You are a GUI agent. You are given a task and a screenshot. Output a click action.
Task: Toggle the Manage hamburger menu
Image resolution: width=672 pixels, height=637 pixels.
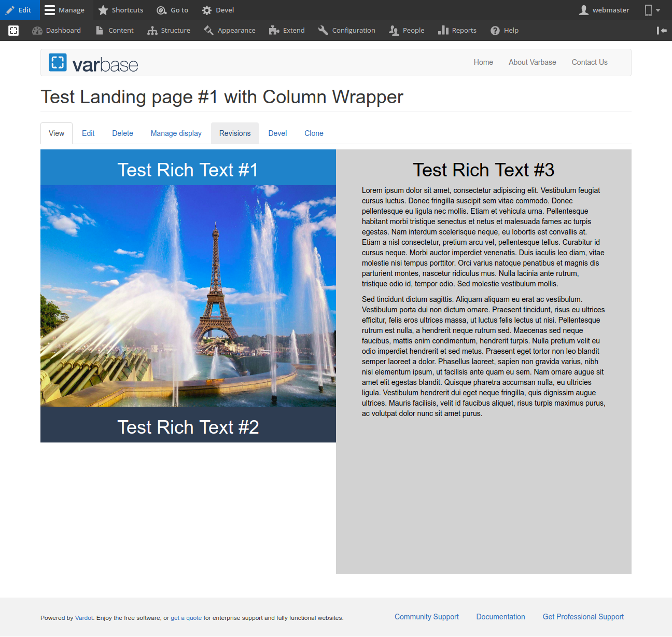coord(65,10)
